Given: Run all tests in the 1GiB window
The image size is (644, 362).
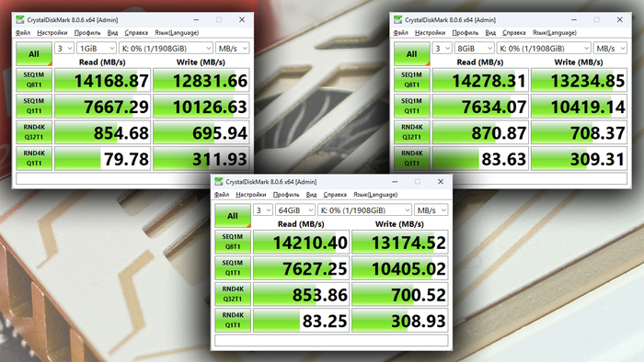Looking at the screenshot, I should coord(34,53).
